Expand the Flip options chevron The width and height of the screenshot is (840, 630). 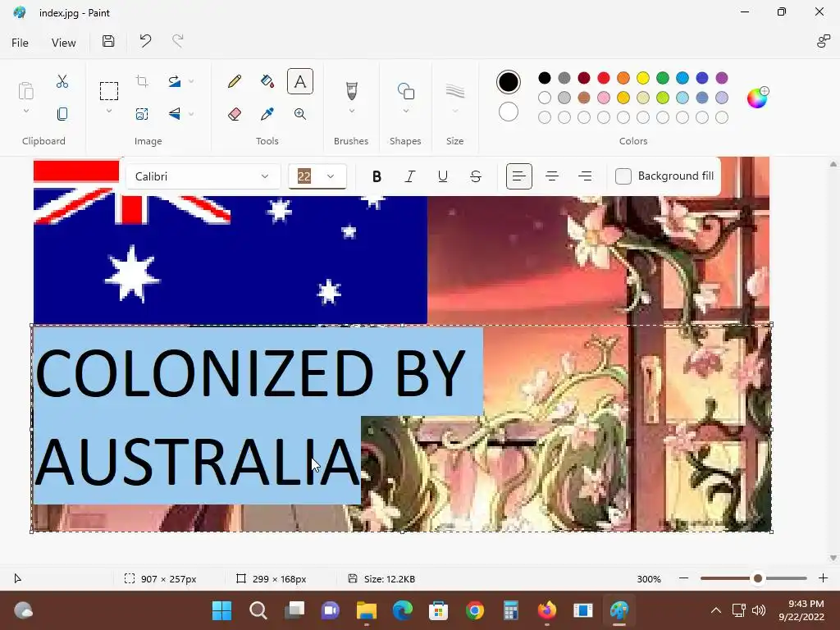pyautogui.click(x=191, y=114)
